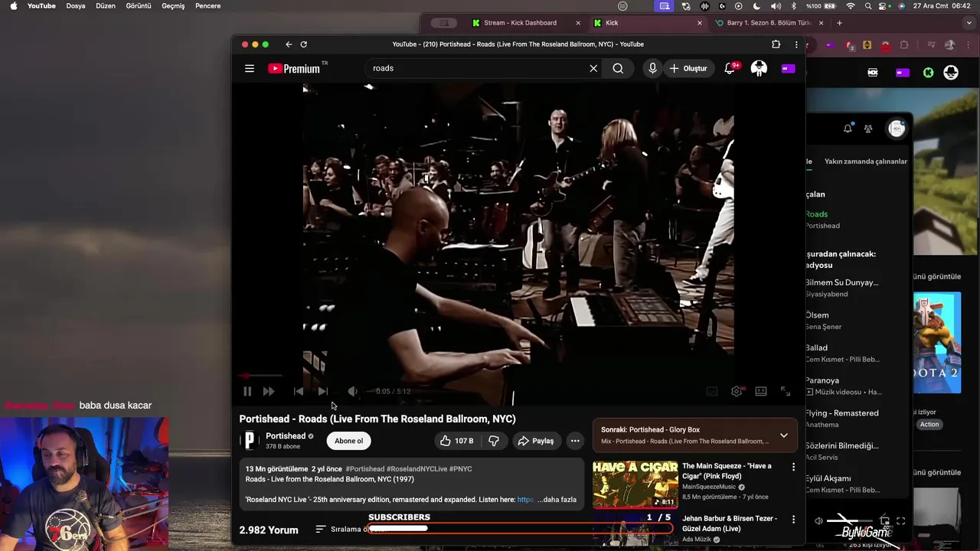The height and width of the screenshot is (551, 980).
Task: Like the video with 107 B
Action: pyautogui.click(x=457, y=441)
